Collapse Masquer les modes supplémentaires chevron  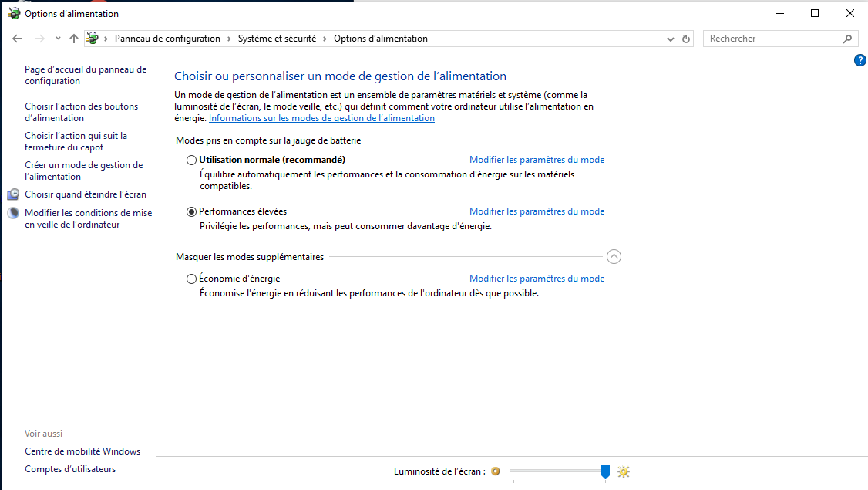click(614, 257)
